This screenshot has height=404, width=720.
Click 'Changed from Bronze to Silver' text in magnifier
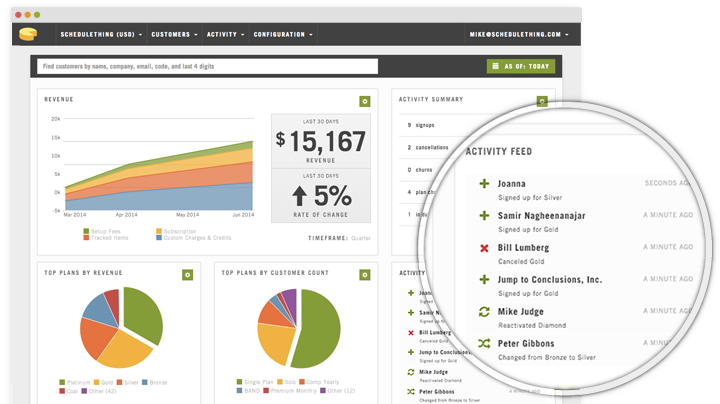click(547, 358)
